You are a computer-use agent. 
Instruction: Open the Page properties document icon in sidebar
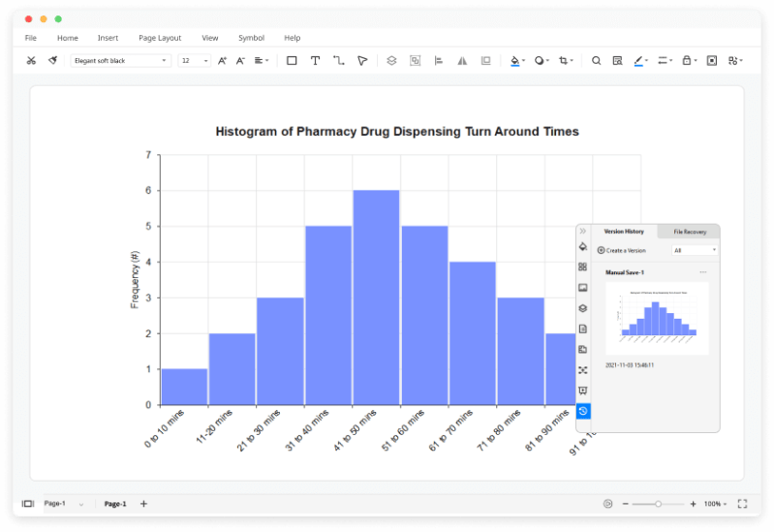(583, 329)
